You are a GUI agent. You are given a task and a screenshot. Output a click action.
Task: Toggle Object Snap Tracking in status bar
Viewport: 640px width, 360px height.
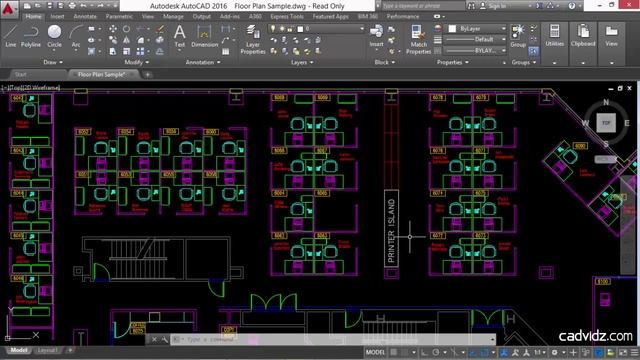[x=473, y=352]
